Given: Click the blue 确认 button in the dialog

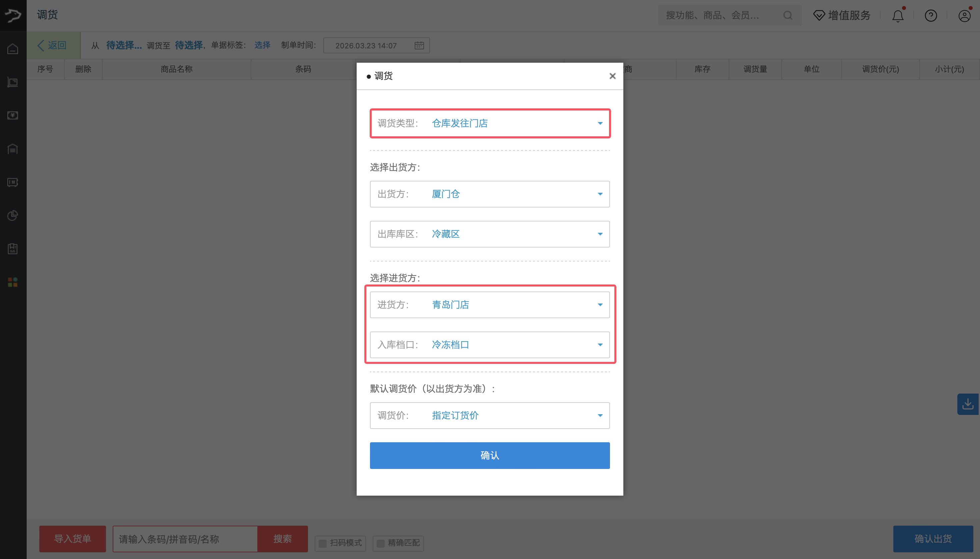Looking at the screenshot, I should (x=489, y=455).
